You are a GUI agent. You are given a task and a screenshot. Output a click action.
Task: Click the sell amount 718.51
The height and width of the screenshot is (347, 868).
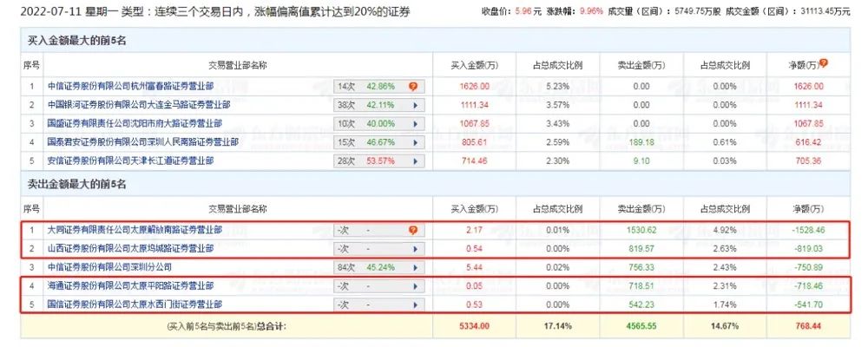641,286
